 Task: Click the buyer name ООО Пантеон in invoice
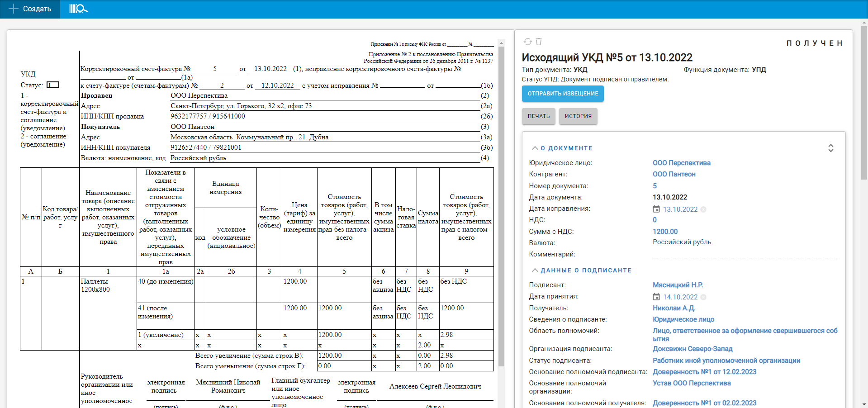coord(192,127)
